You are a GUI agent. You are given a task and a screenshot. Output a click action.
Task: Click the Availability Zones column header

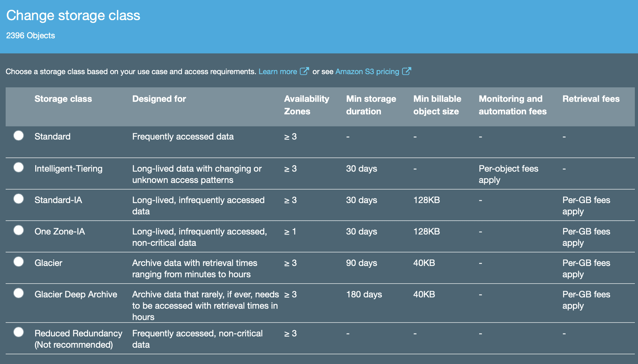[x=306, y=105]
